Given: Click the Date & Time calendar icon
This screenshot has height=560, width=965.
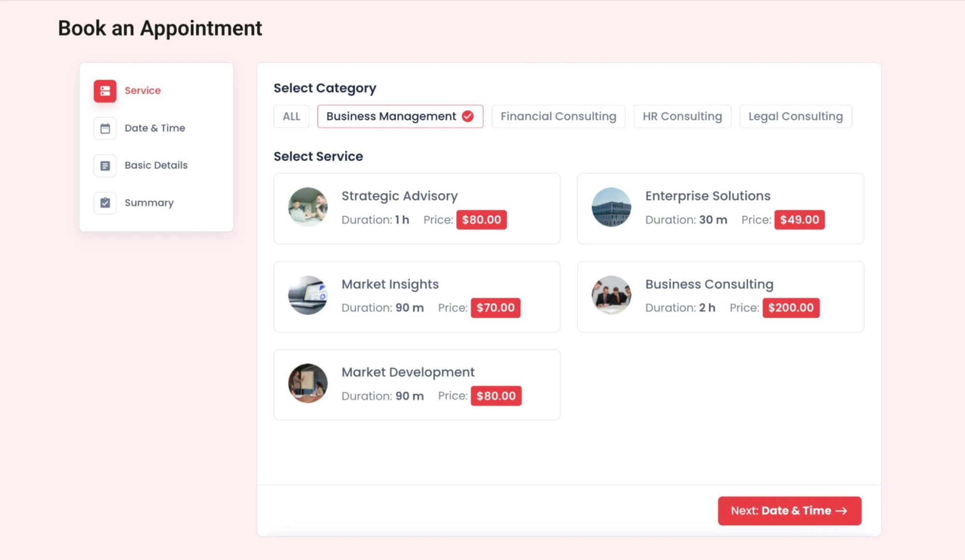Looking at the screenshot, I should 105,128.
